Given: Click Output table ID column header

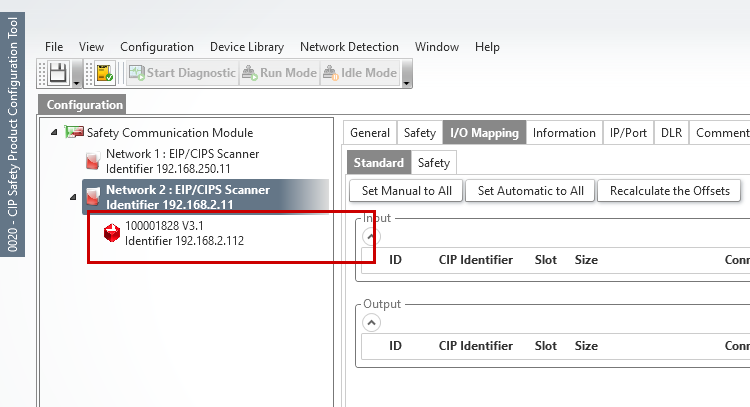Looking at the screenshot, I should click(395, 346).
